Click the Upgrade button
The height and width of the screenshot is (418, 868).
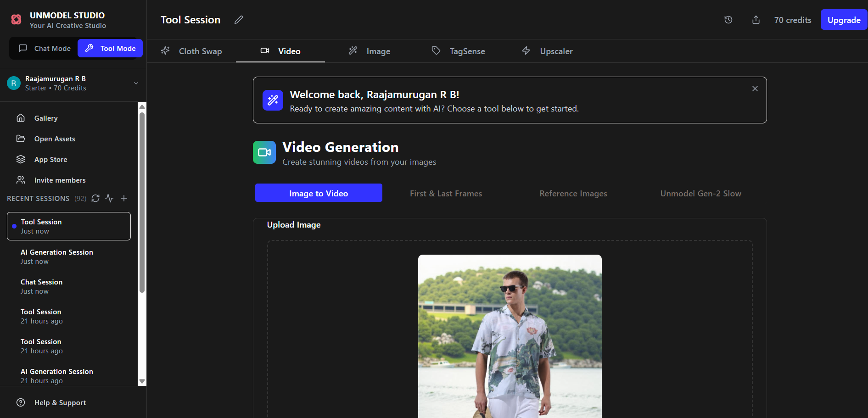coord(844,20)
